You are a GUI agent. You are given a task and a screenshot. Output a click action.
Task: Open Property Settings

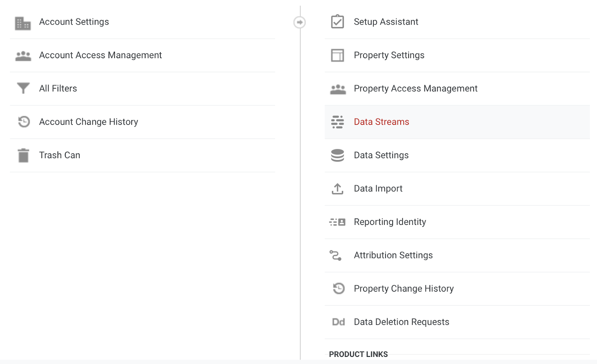click(389, 55)
